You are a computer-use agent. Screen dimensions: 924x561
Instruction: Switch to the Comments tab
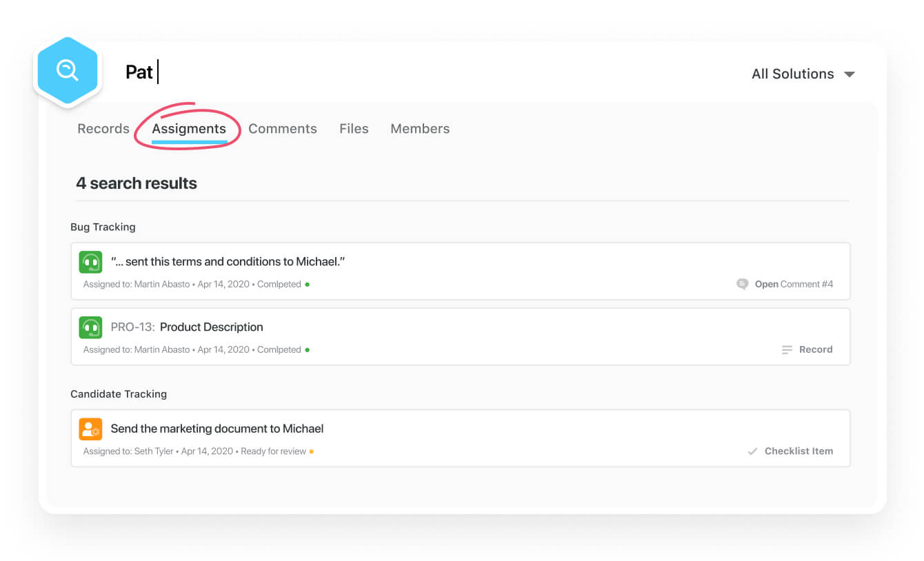coord(283,129)
